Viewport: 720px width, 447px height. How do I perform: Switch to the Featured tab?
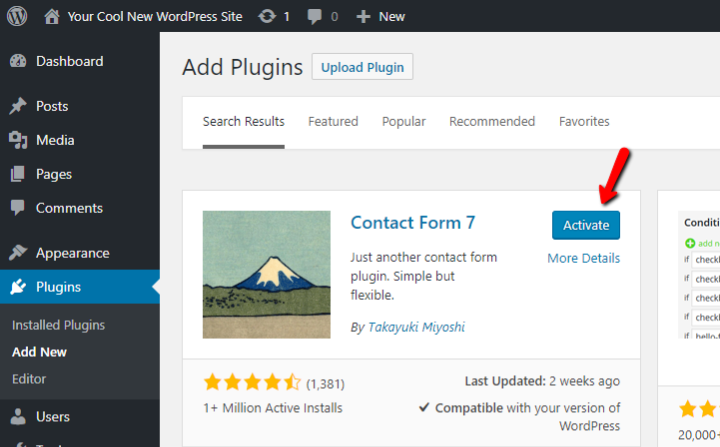pyautogui.click(x=333, y=121)
